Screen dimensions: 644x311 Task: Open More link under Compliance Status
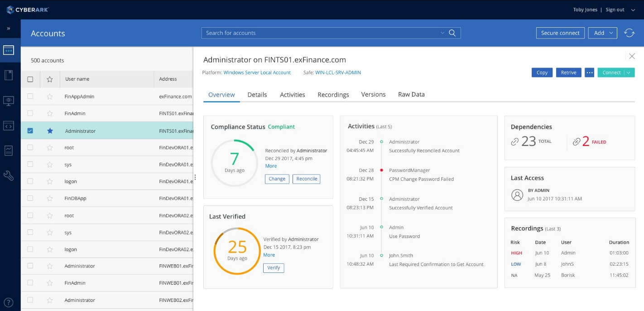pyautogui.click(x=271, y=166)
